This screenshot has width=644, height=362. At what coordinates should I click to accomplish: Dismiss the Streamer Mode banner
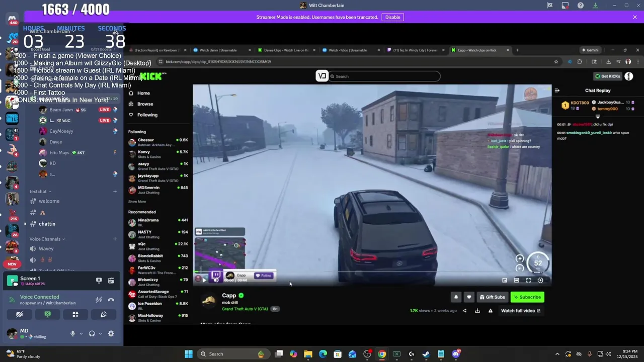[635, 17]
